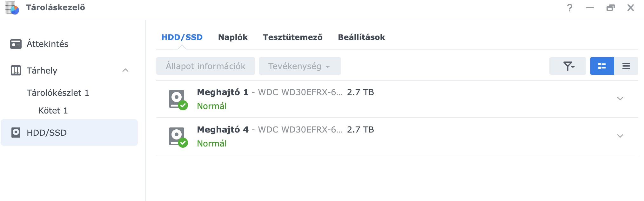Open the Tesztütemező tab
Viewport: 644px width, 201px height.
(292, 37)
